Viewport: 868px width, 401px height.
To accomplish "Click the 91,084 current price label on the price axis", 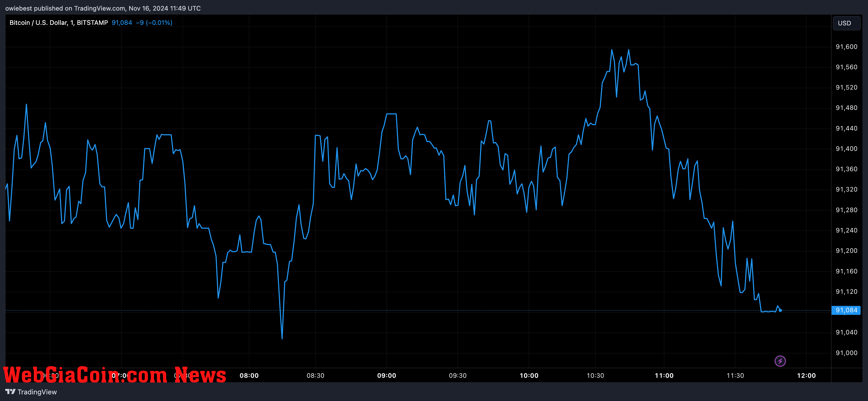I will (x=846, y=310).
